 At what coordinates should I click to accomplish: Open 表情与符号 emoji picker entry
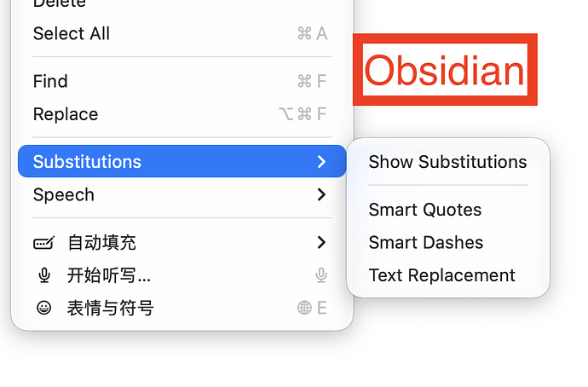pos(182,308)
